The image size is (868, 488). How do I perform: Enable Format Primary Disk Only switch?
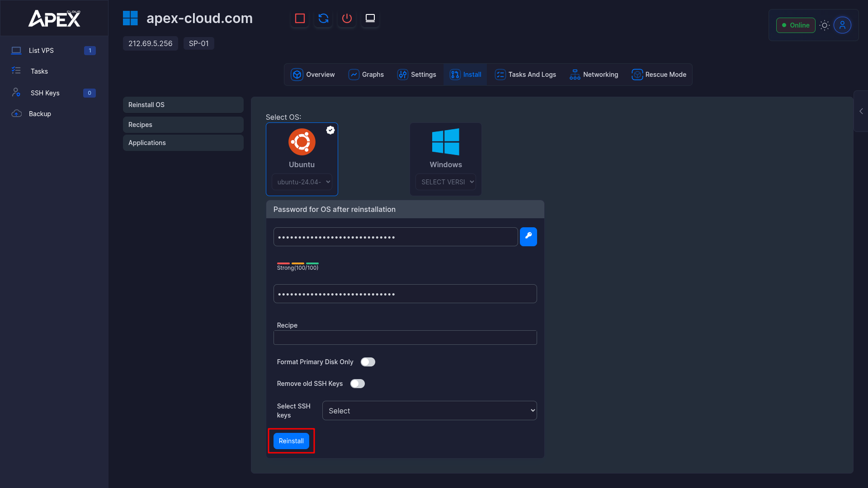click(x=368, y=362)
